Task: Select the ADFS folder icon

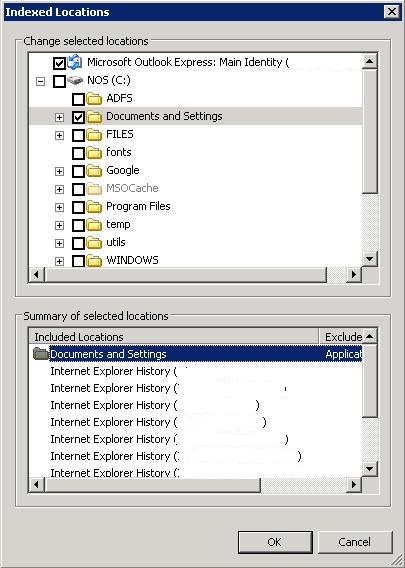Action: (x=94, y=99)
